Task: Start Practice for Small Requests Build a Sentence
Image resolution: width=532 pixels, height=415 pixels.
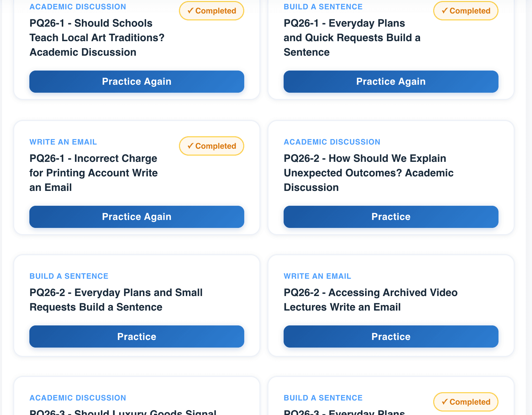Action: pos(136,336)
